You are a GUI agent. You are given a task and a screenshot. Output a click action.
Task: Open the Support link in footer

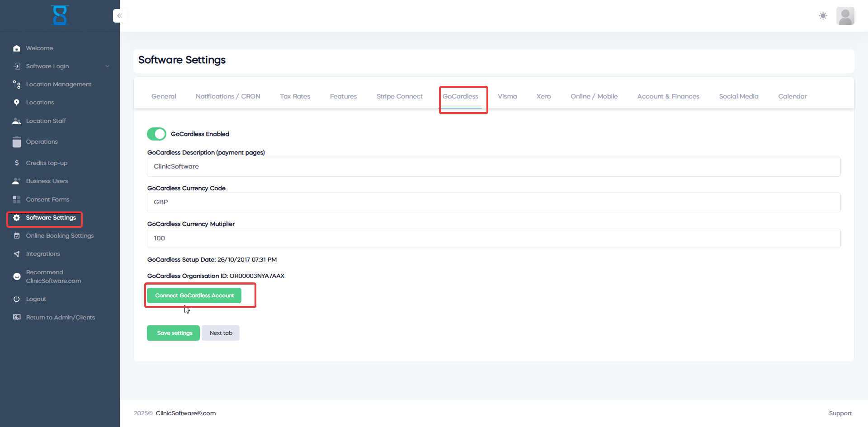pos(840,413)
